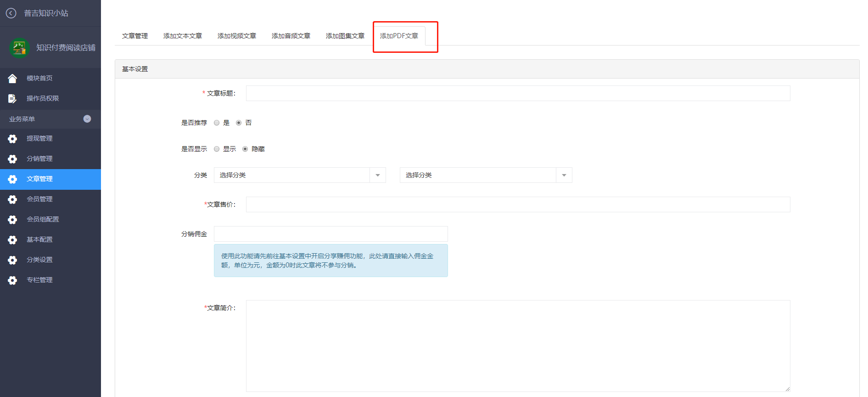868x397 pixels.
Task: Open 会员管理 menu entry
Action: (50, 199)
